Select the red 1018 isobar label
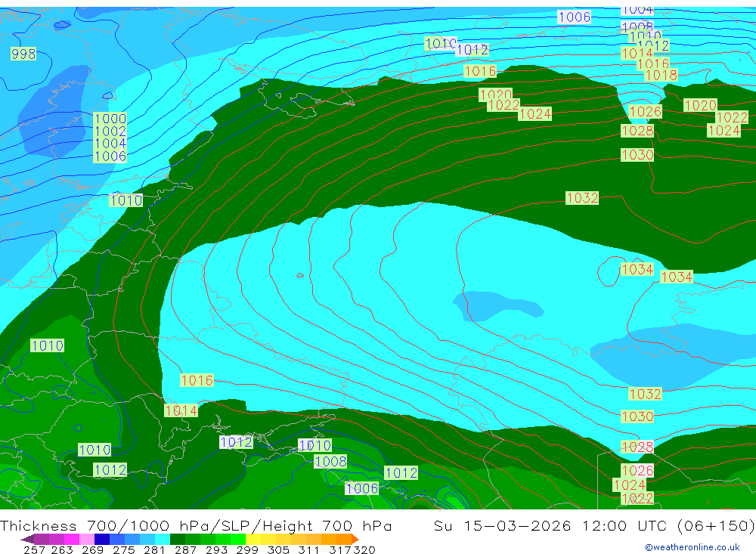 [x=661, y=76]
